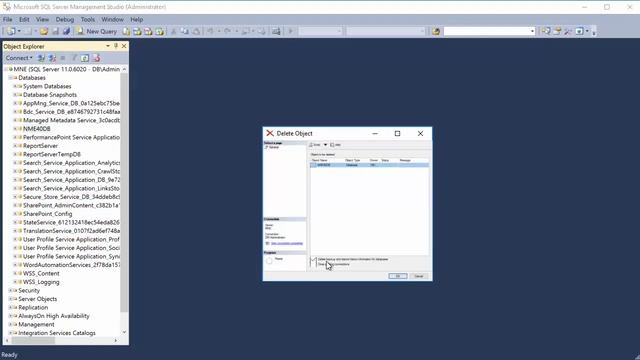This screenshot has height=360, width=640.
Task: Click OK in Delete Object dialog
Action: coord(398,276)
